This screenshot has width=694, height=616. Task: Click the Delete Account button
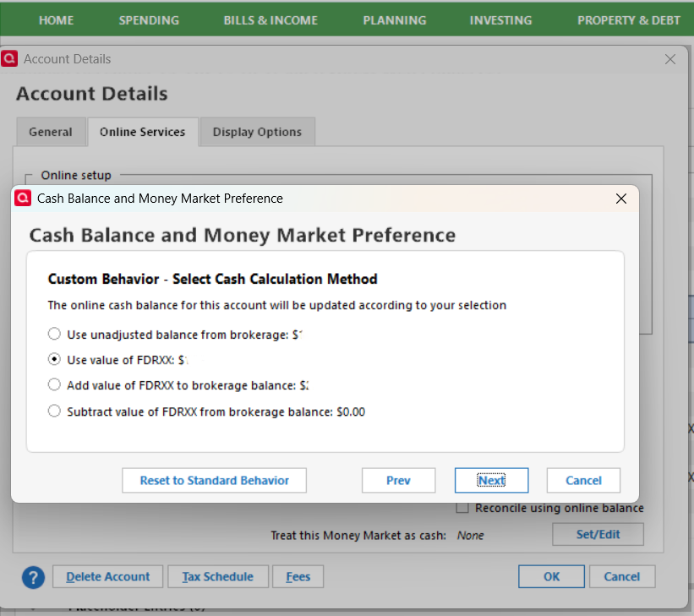tap(107, 576)
